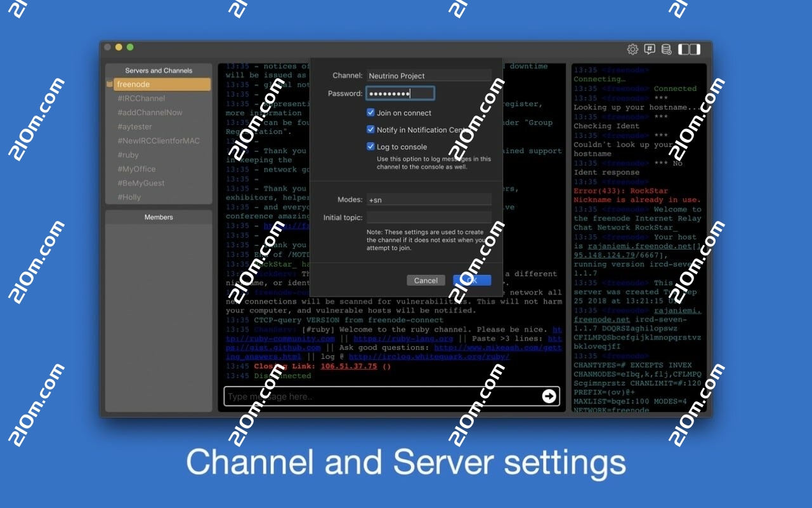Screen dimensions: 812x508
Task: Toggle Join on connect checkbox
Action: (370, 112)
